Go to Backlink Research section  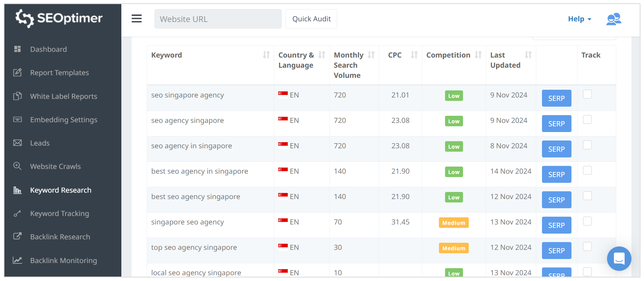pyautogui.click(x=60, y=237)
